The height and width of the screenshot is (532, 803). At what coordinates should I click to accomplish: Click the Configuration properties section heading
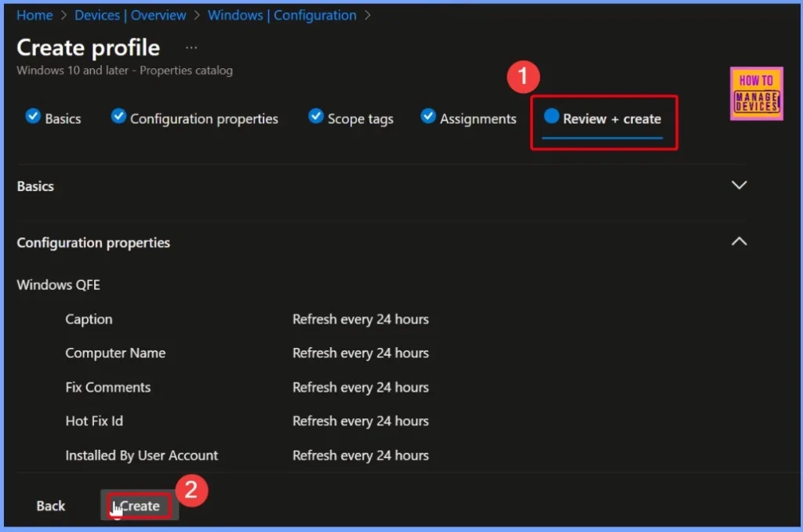93,242
